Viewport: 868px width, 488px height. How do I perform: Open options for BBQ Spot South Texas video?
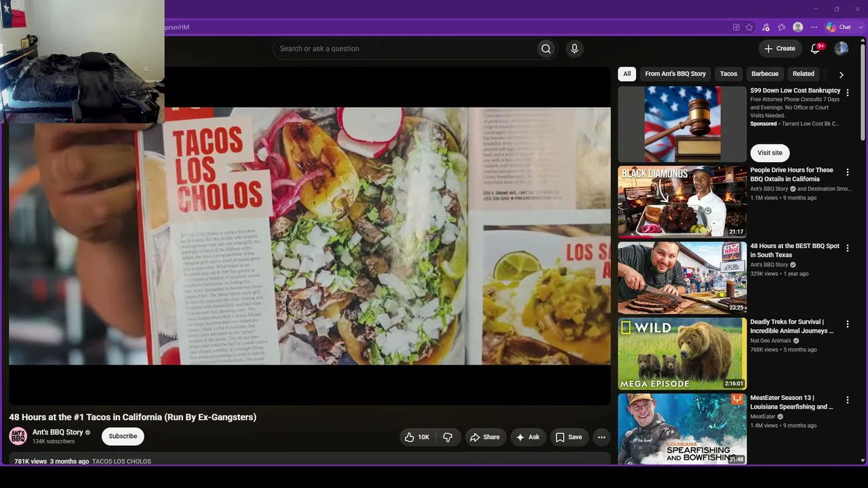click(847, 249)
